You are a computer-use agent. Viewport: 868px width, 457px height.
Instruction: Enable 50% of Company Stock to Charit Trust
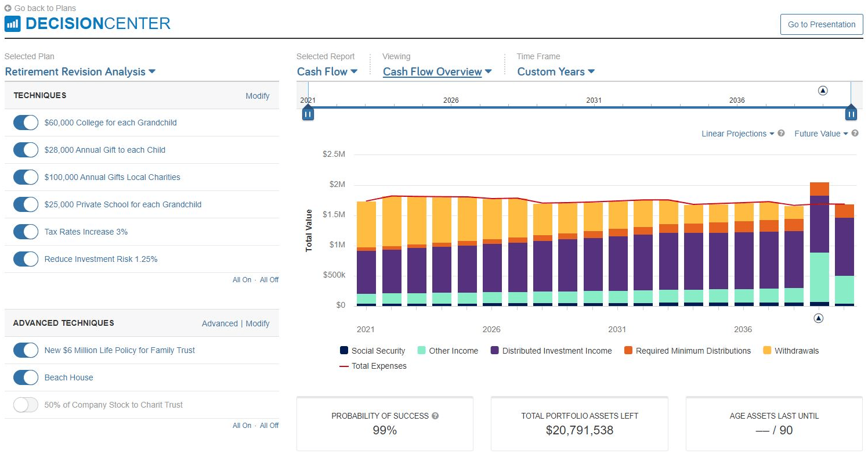pos(26,405)
